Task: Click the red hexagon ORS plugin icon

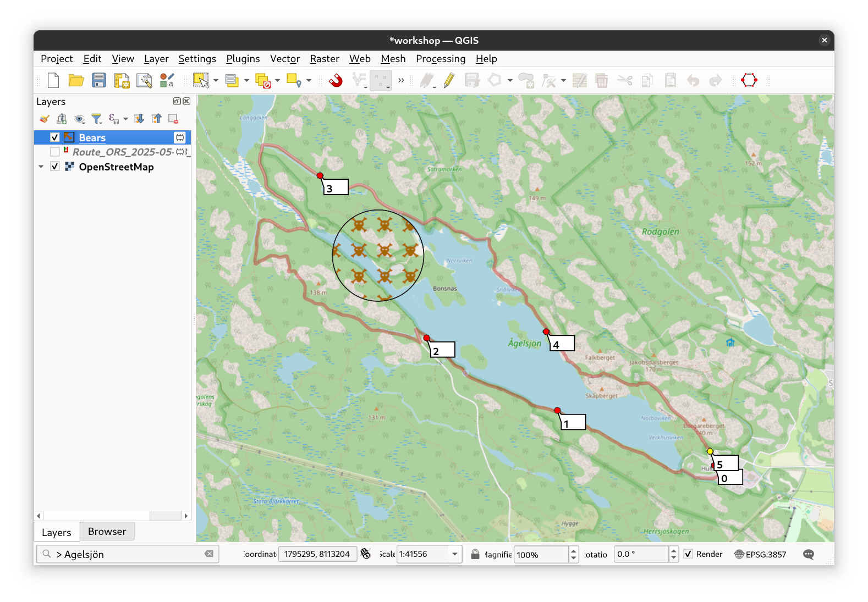Action: [x=749, y=80]
